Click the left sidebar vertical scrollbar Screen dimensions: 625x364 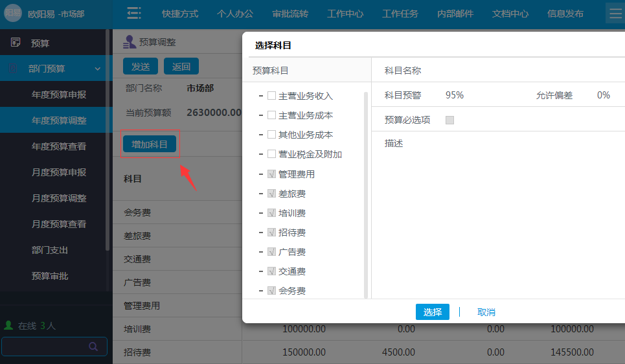click(108, 140)
